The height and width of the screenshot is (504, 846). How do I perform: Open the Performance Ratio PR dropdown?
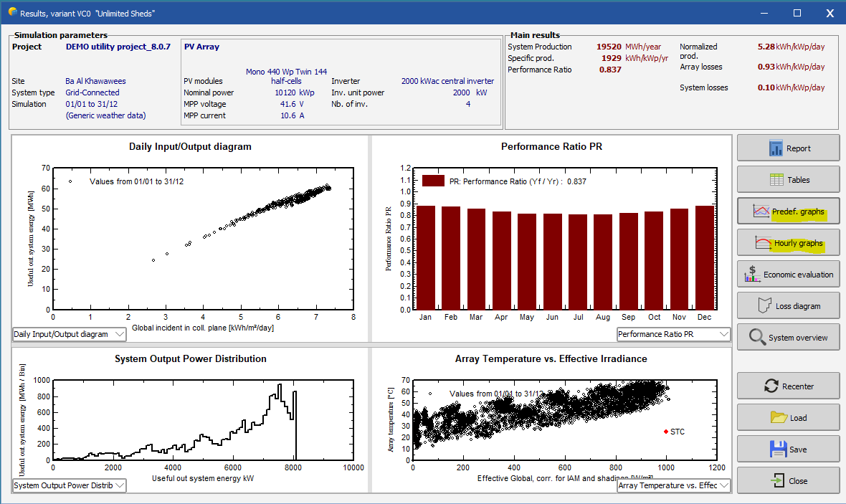point(673,334)
